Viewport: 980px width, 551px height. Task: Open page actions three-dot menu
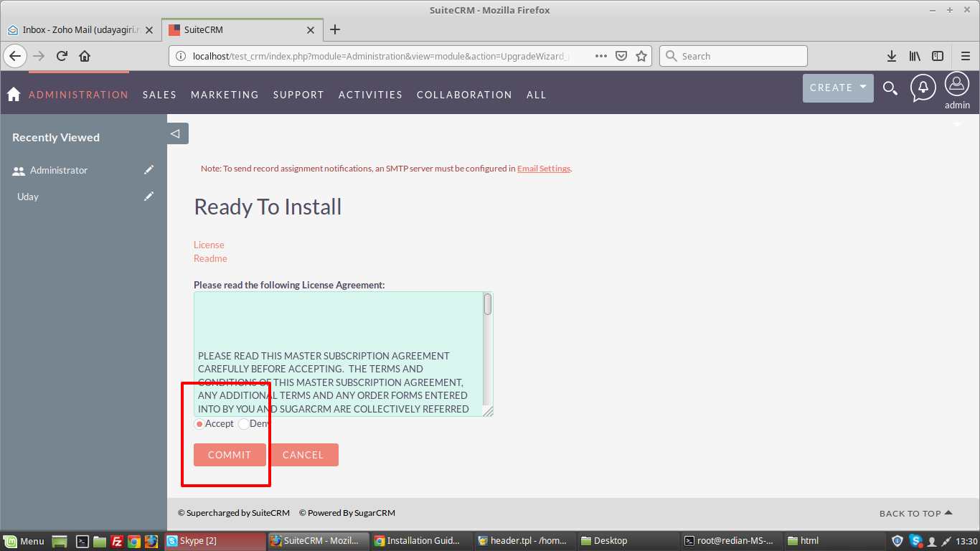601,56
